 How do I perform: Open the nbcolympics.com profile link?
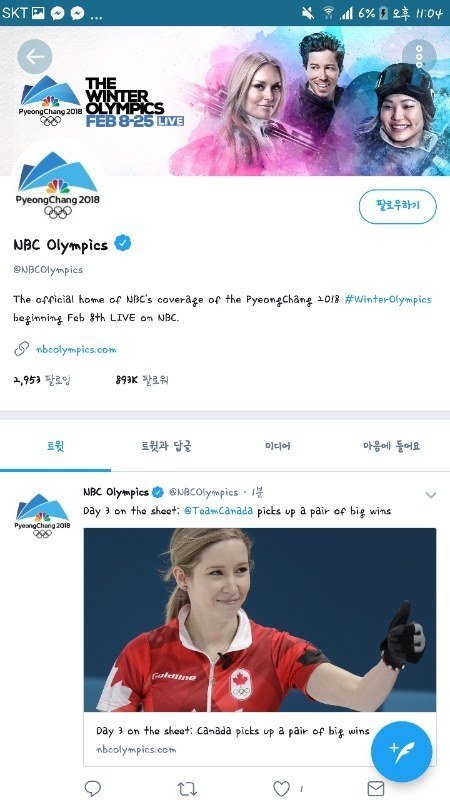coord(76,349)
